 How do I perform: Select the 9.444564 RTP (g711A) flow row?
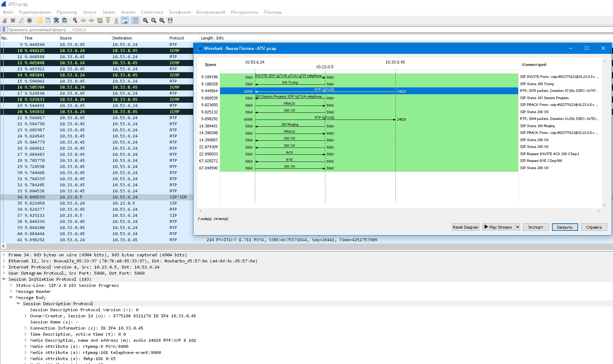(369, 91)
